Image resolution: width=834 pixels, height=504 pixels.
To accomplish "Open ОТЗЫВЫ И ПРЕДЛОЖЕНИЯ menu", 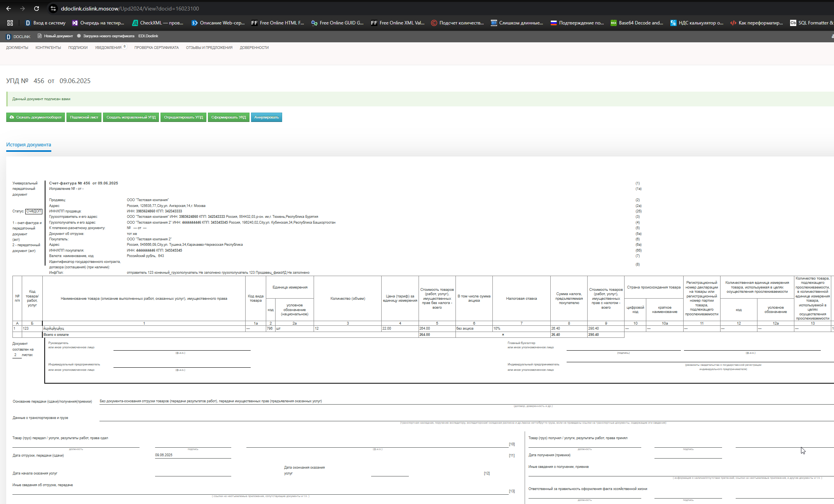I will (x=209, y=48).
